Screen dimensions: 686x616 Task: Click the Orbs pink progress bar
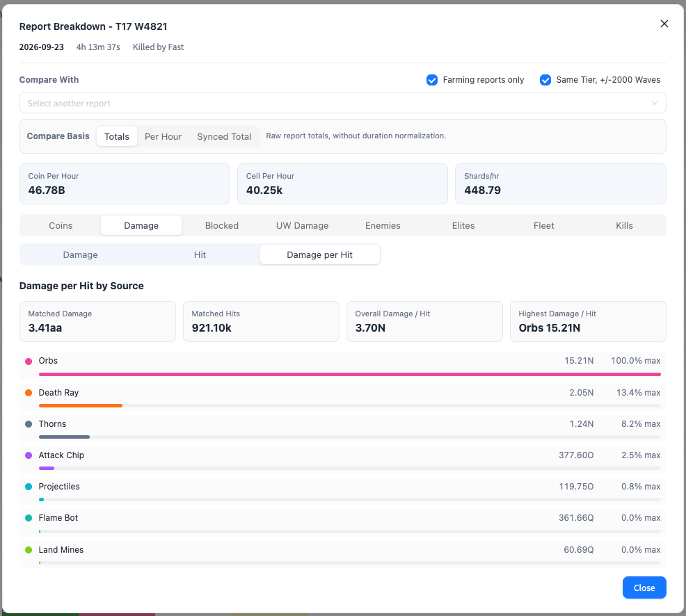pyautogui.click(x=349, y=374)
